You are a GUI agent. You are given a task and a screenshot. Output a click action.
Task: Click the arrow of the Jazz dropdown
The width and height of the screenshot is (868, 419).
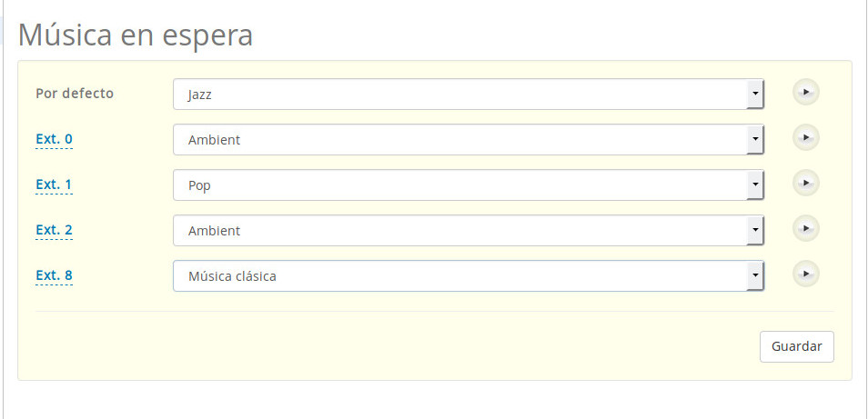click(754, 95)
